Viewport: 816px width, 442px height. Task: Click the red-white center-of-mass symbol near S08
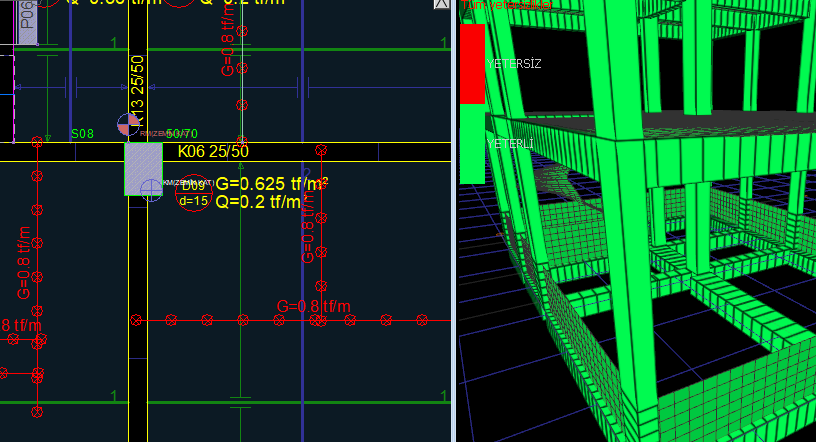[x=128, y=124]
